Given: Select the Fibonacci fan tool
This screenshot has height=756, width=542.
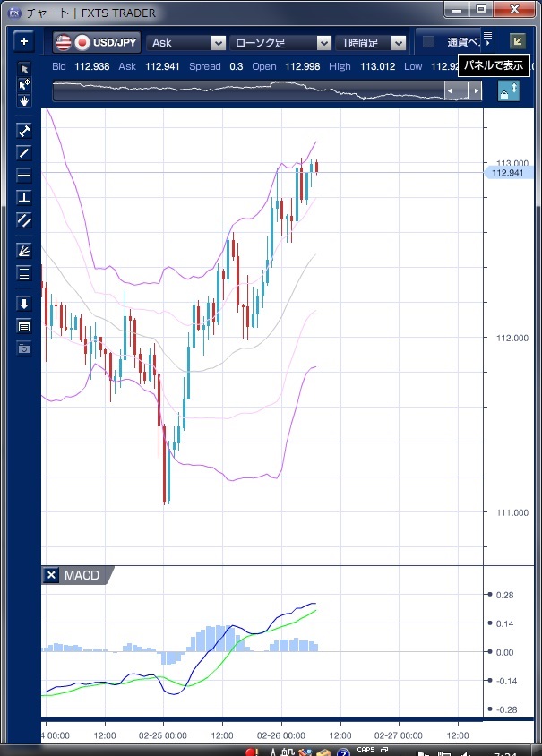Looking at the screenshot, I should tap(24, 251).
